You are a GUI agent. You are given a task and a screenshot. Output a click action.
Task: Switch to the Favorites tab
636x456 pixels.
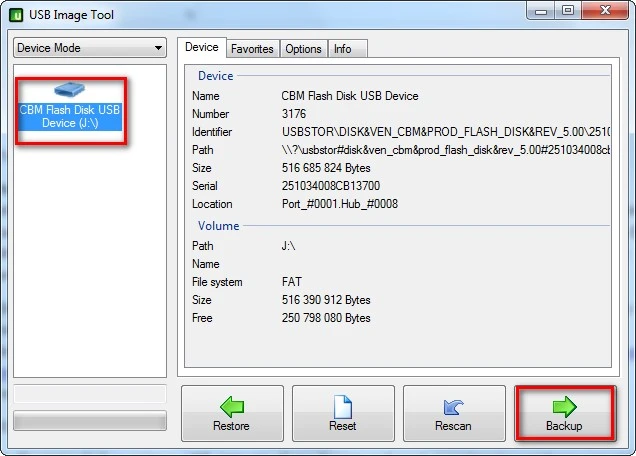(252, 49)
